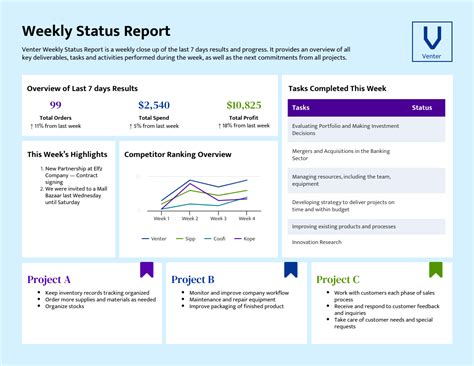The width and height of the screenshot is (474, 366).
Task: Click the Status column header
Action: (x=422, y=108)
